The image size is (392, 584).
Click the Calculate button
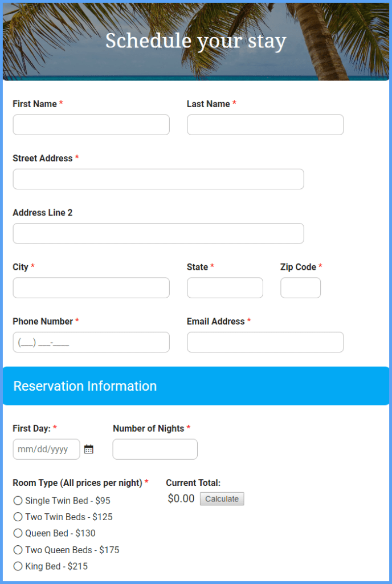[x=222, y=498]
